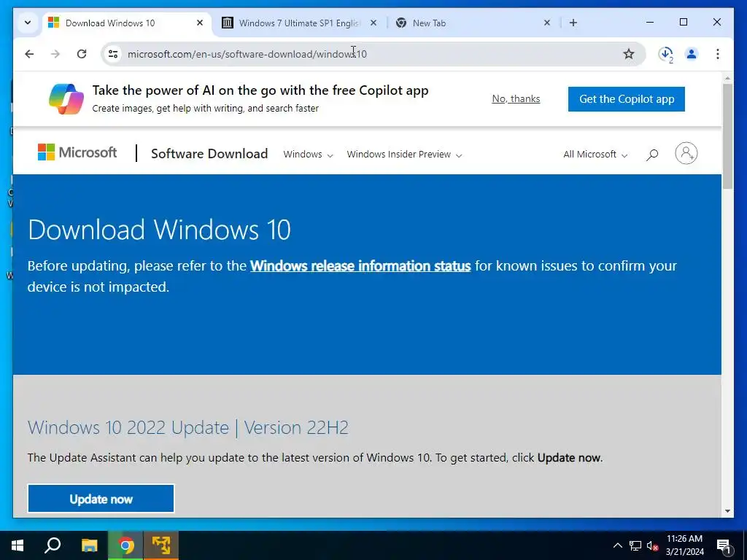Viewport: 747px width, 560px height.
Task: Click the Microsoft logo
Action: pyautogui.click(x=77, y=152)
